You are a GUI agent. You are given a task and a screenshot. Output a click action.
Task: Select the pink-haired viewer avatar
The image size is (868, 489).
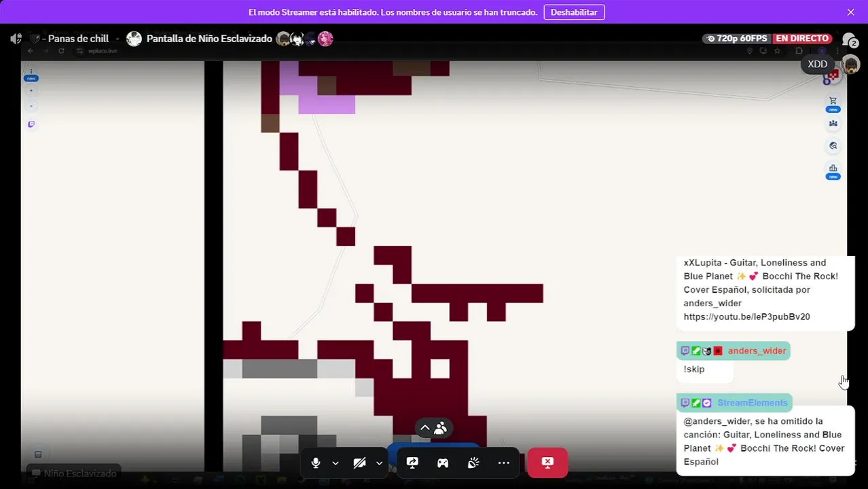[325, 39]
